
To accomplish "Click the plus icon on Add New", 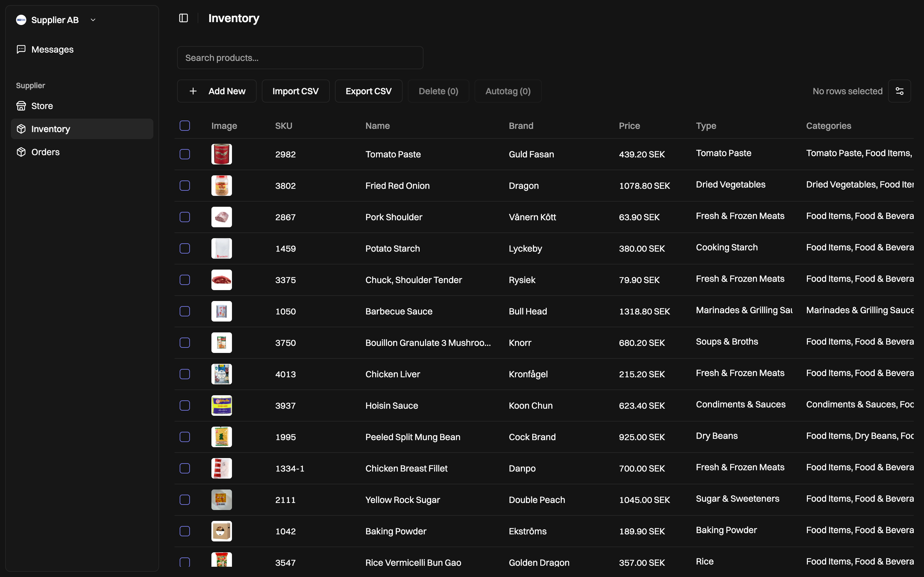I will (193, 91).
